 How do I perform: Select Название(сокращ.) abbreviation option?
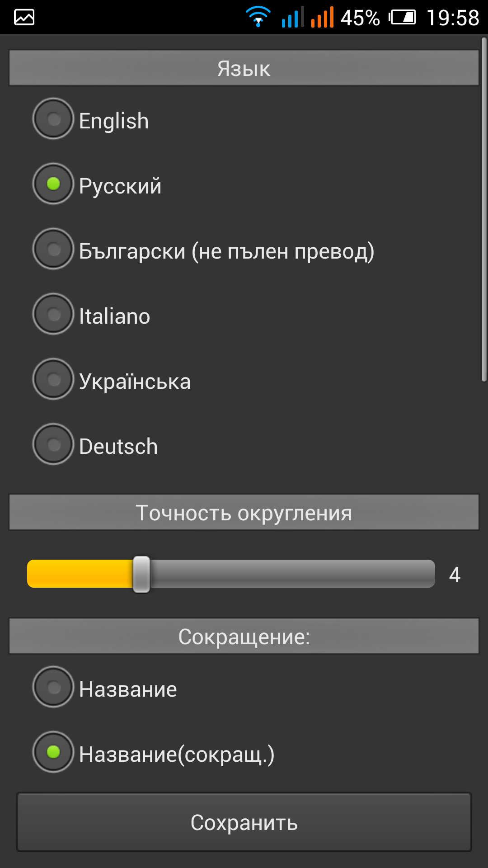[x=53, y=752]
